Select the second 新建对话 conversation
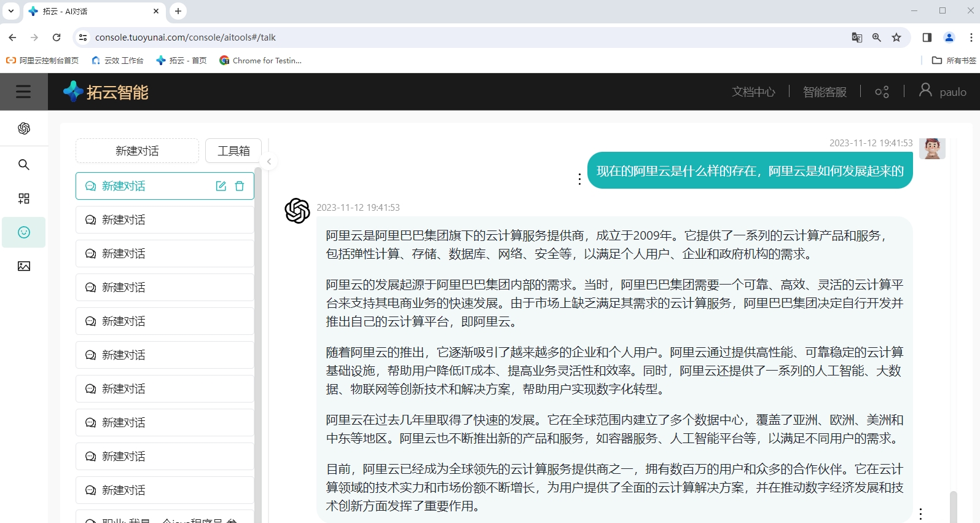Viewport: 980px width, 523px height. [165, 219]
